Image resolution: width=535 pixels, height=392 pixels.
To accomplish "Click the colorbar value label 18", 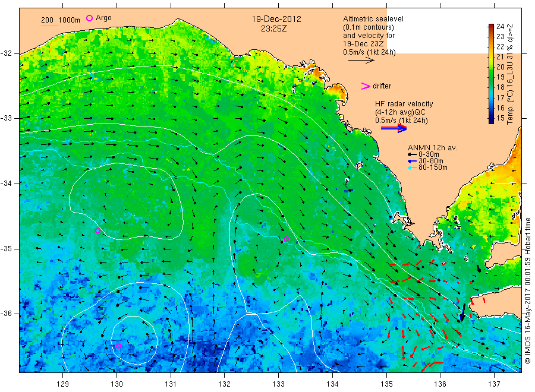I will pyautogui.click(x=500, y=87).
